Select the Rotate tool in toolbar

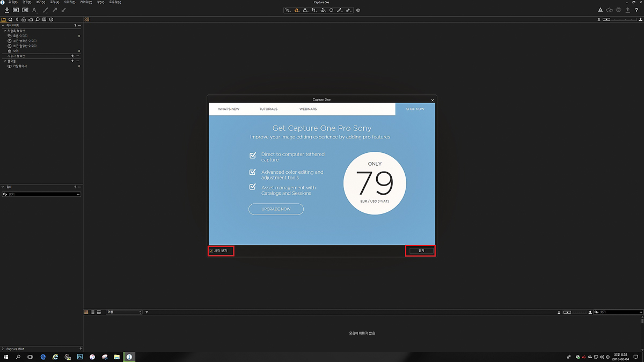323,10
